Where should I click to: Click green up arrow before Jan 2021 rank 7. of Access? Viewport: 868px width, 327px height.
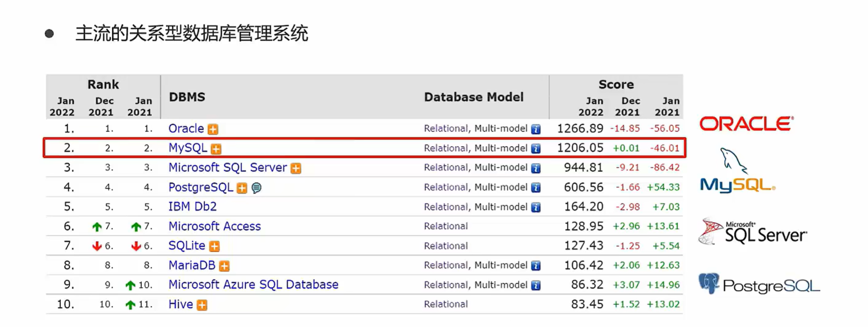[x=136, y=227]
